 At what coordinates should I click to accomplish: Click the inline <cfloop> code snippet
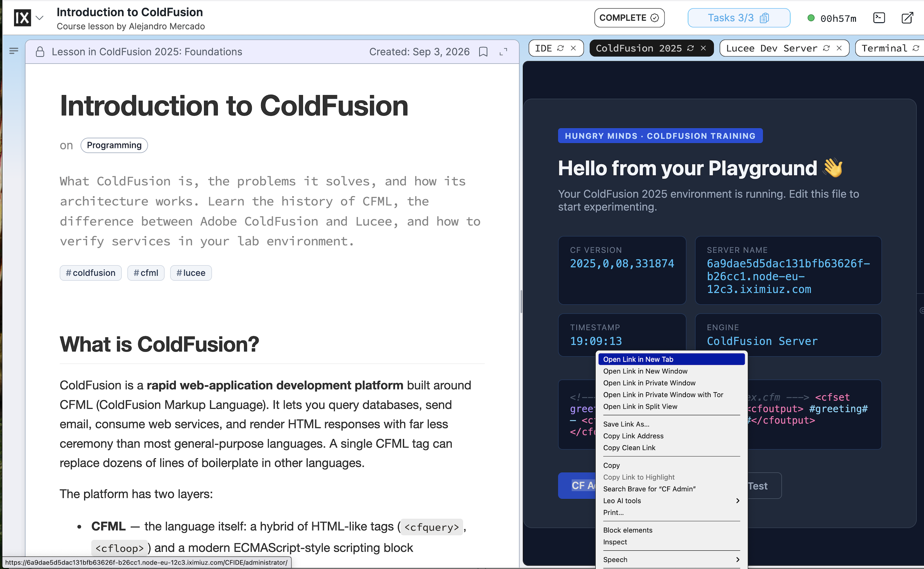coord(119,548)
